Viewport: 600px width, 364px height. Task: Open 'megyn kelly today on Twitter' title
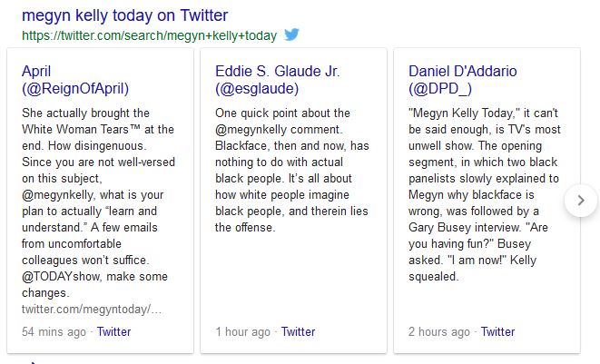point(124,15)
